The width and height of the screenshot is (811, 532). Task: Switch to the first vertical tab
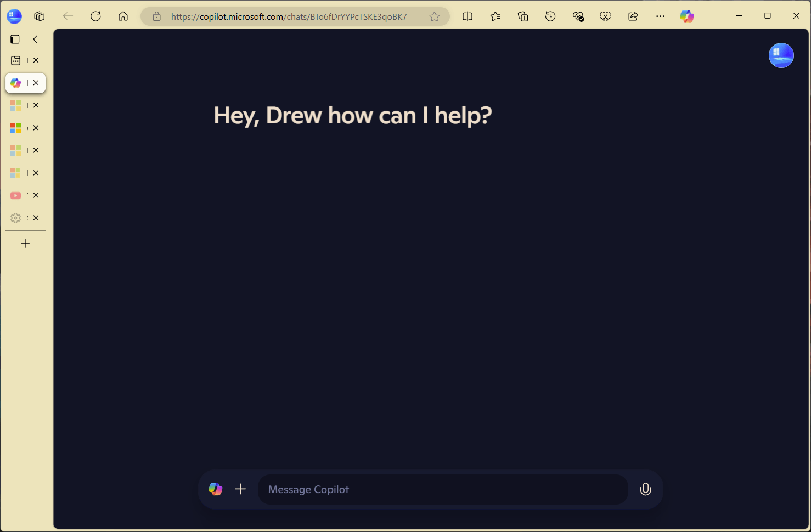(16, 60)
